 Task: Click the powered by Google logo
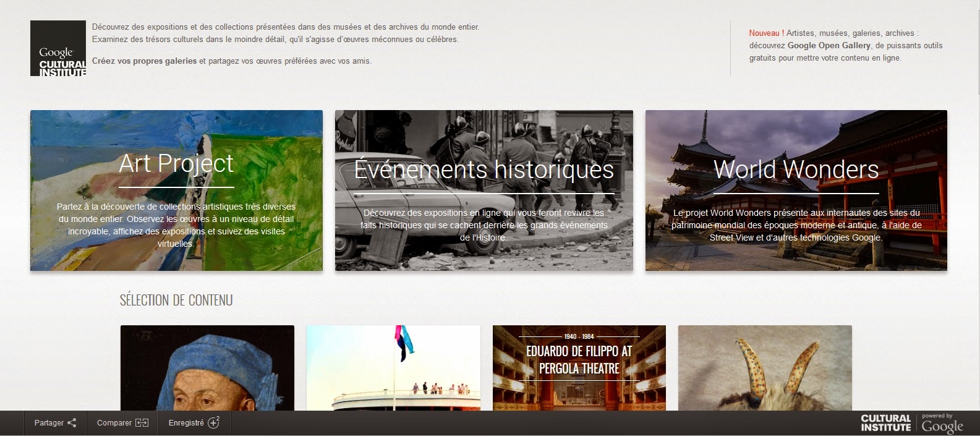point(942,424)
